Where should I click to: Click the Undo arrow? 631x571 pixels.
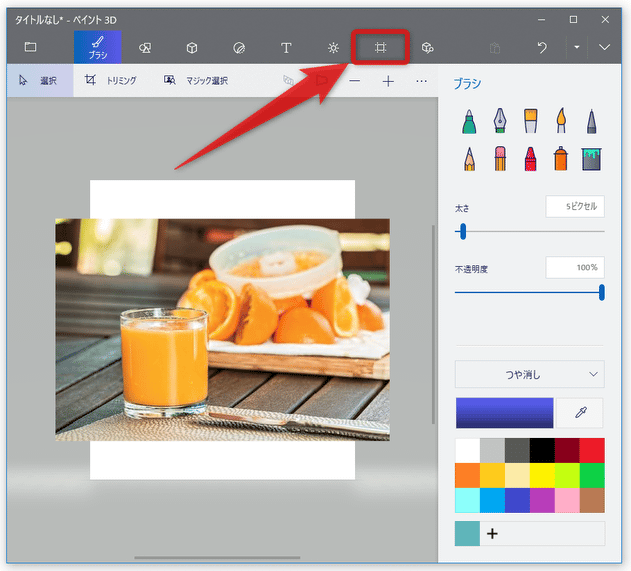point(542,47)
